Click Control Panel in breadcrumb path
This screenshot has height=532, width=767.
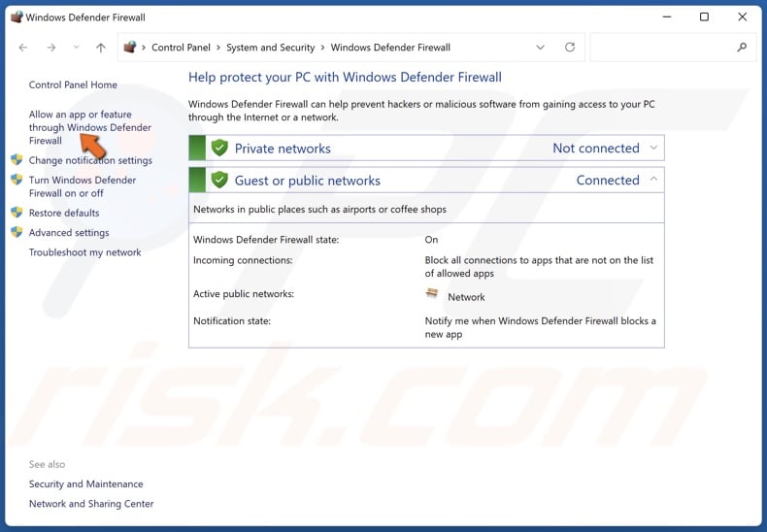point(181,48)
